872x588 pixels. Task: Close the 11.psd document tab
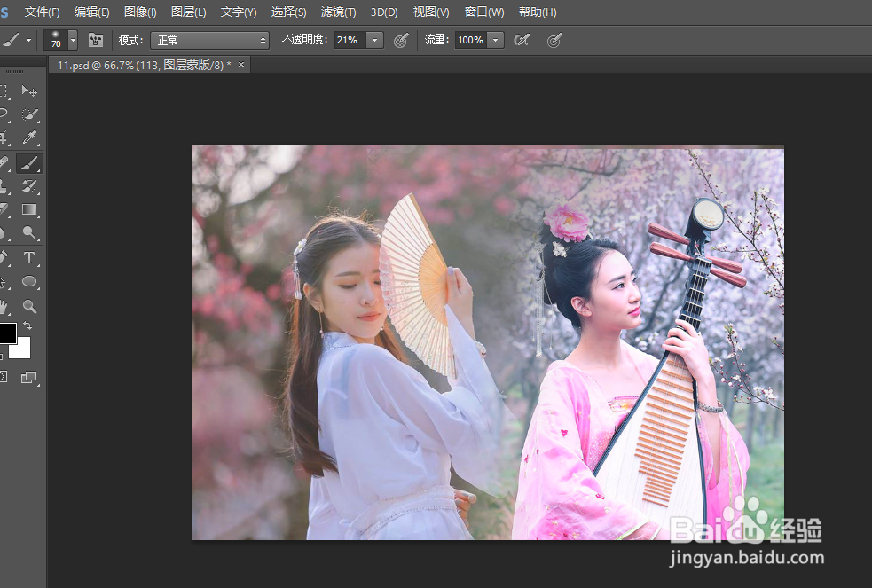(241, 65)
